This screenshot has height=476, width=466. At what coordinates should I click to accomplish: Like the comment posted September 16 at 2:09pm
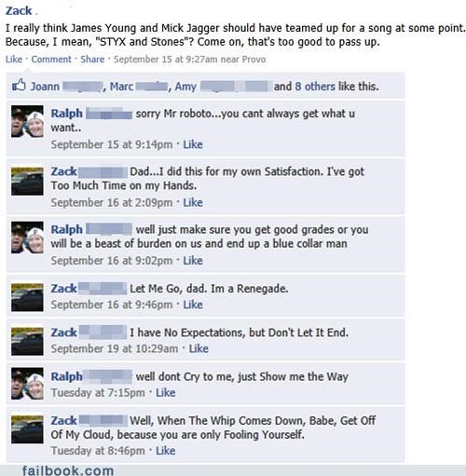click(x=193, y=202)
